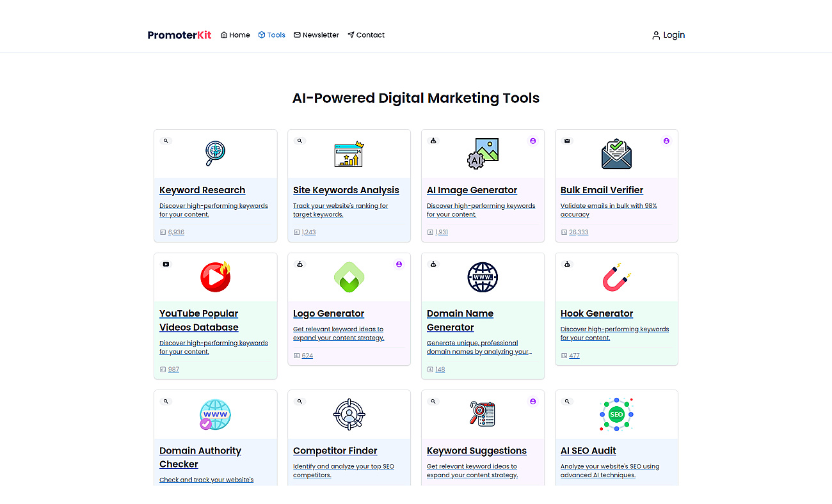Click the Domain Name Generator WWW globe icon
This screenshot has height=504, width=832.
click(483, 277)
